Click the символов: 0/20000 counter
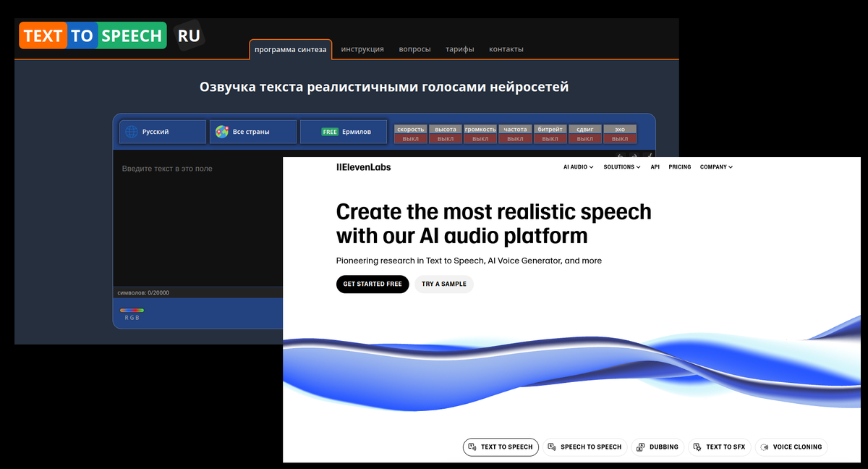Image resolution: width=868 pixels, height=469 pixels. point(143,293)
